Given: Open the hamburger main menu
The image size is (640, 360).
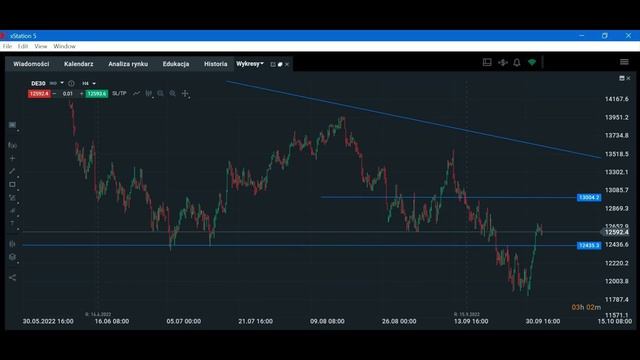Looking at the screenshot, I should click(x=624, y=62).
